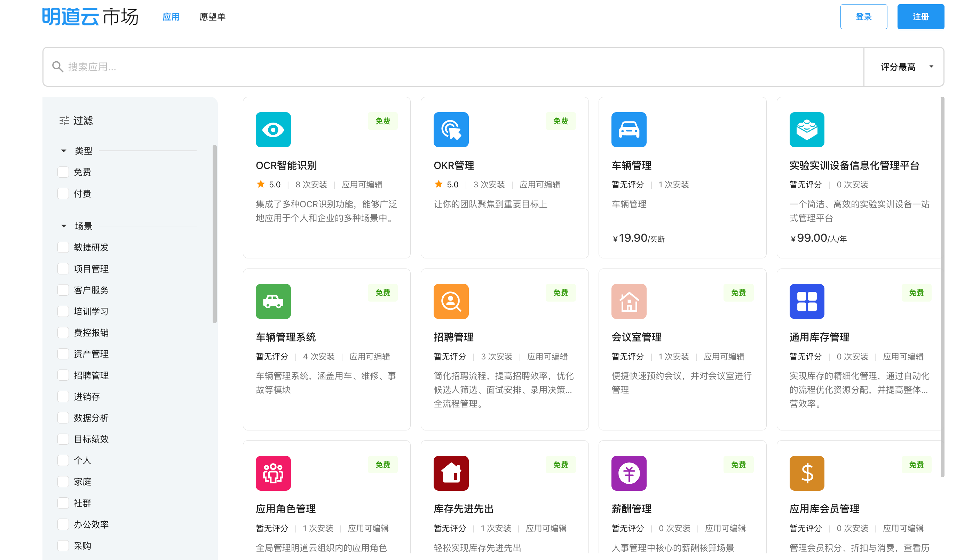
Task: Click the 会议室管理 pink house icon
Action: pyautogui.click(x=629, y=301)
